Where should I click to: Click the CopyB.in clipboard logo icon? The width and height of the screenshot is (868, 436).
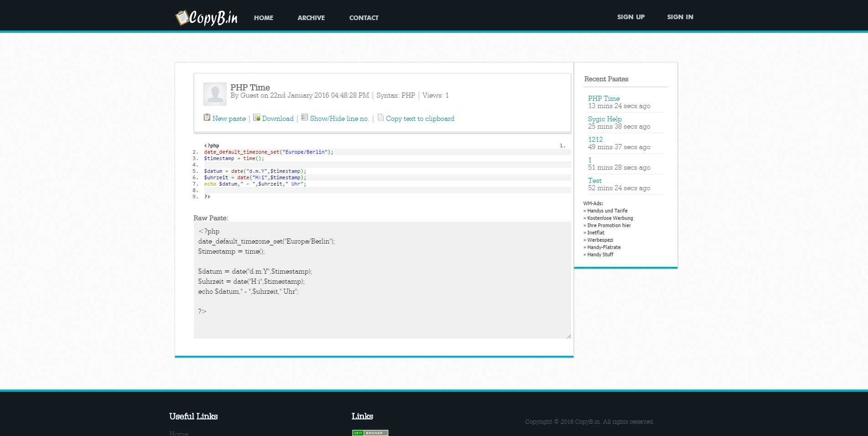182,17
